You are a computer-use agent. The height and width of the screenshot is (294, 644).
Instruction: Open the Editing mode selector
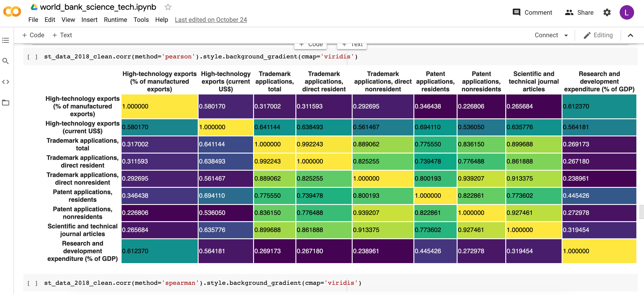point(598,35)
